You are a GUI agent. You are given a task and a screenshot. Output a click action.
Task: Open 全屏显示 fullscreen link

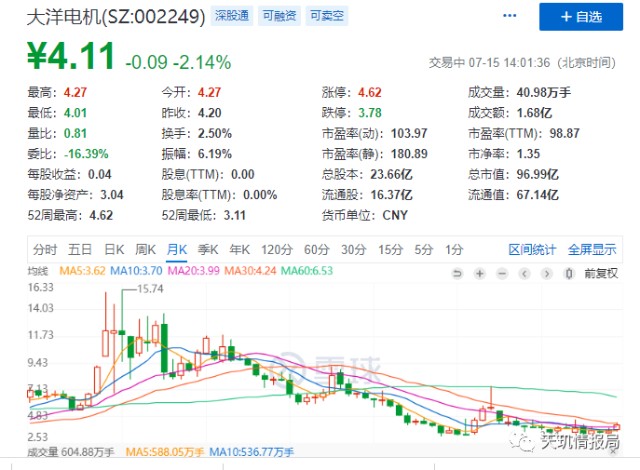click(x=592, y=249)
